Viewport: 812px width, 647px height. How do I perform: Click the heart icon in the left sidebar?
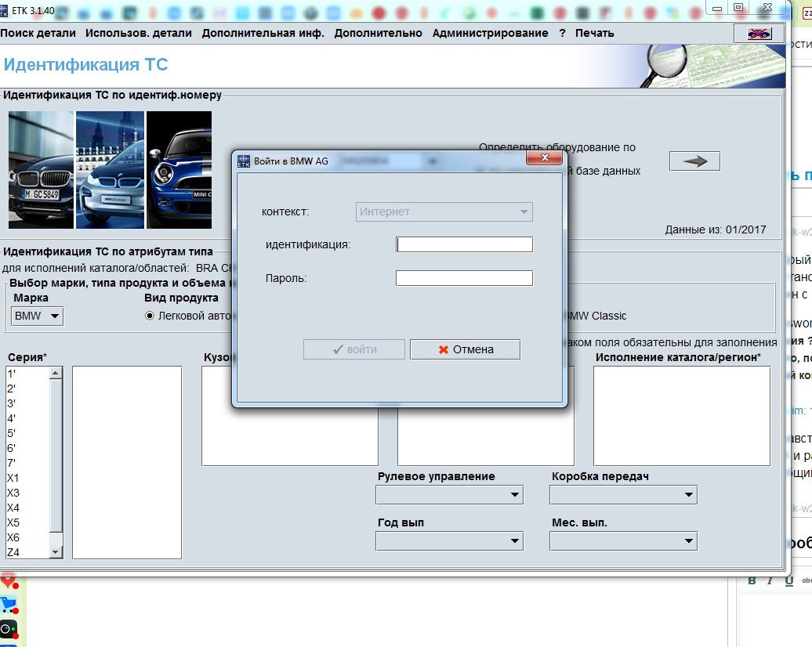coord(9,581)
